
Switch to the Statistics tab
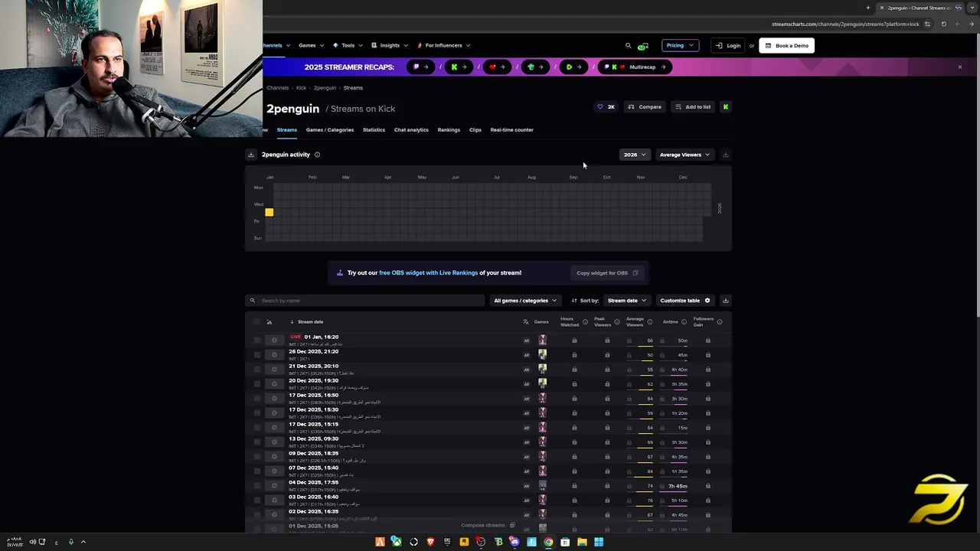[x=374, y=130]
